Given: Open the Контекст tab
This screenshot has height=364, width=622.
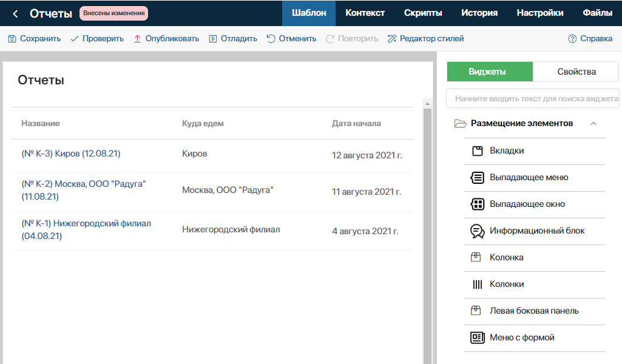Looking at the screenshot, I should 365,13.
